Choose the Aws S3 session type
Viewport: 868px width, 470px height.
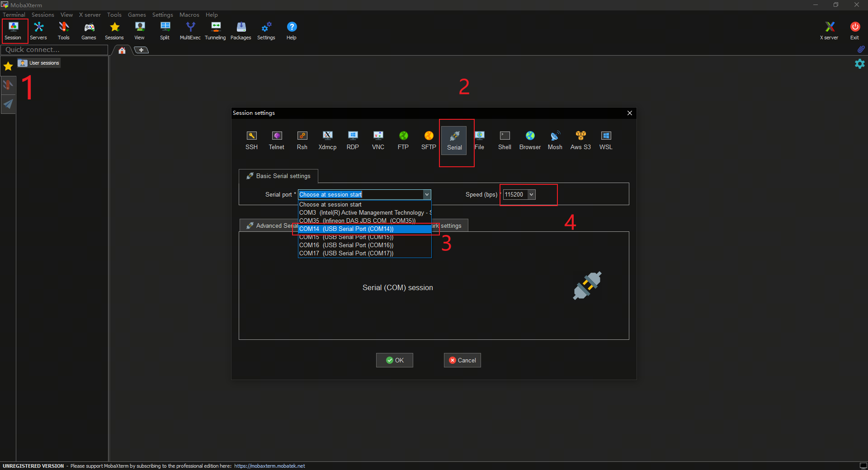click(x=581, y=141)
